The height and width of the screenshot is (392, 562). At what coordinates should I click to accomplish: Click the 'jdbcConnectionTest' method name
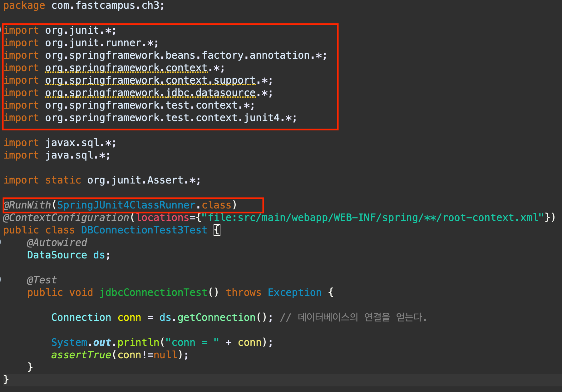(x=153, y=293)
